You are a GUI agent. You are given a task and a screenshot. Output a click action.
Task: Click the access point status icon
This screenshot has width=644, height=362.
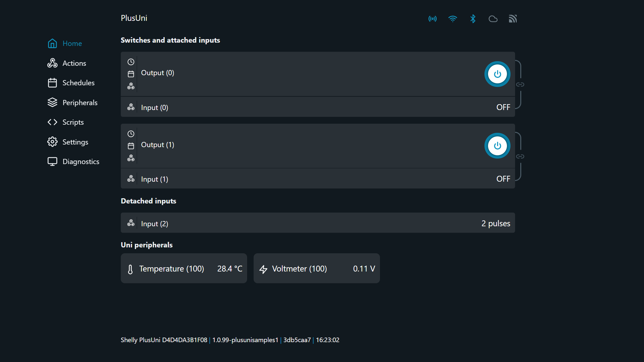[432, 19]
